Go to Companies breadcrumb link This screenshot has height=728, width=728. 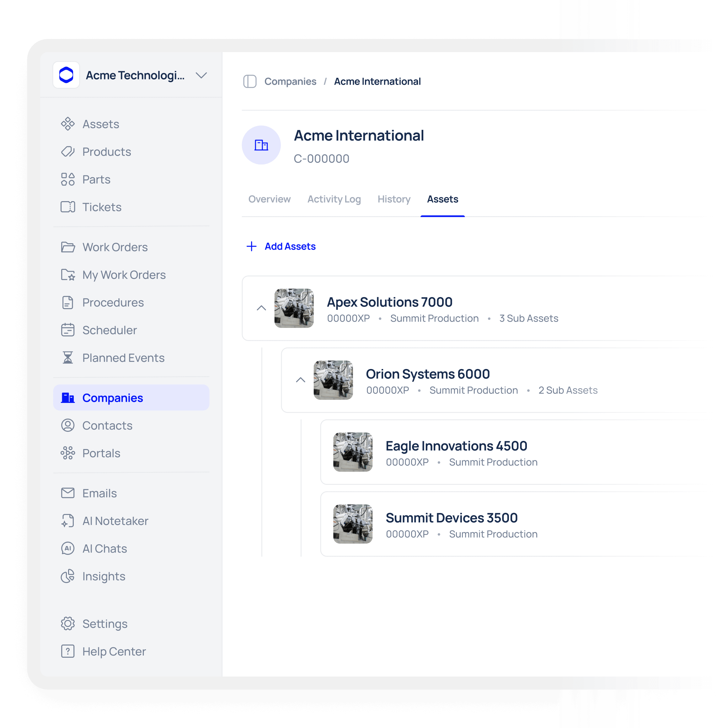290,81
